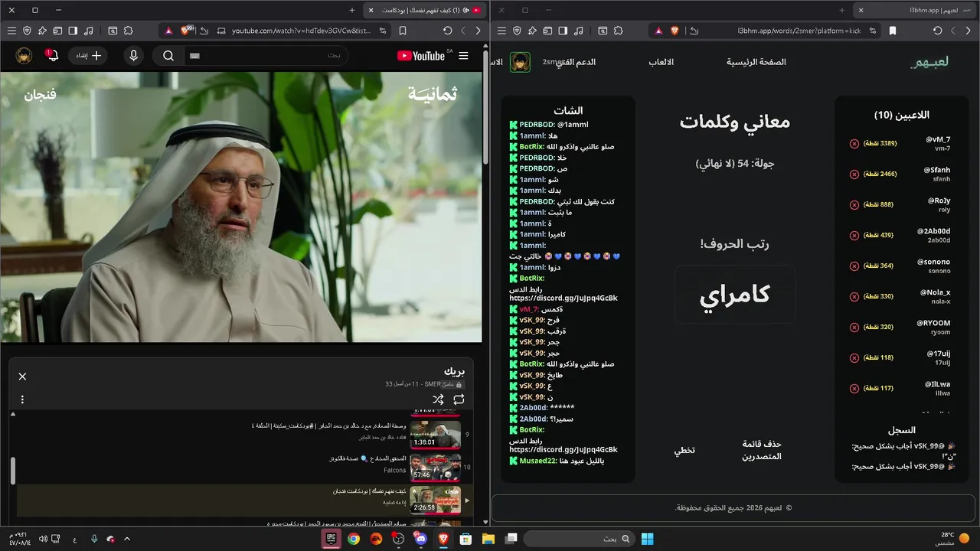The width and height of the screenshot is (980, 551).
Task: Click YouTube search magnifier button
Action: 168,56
